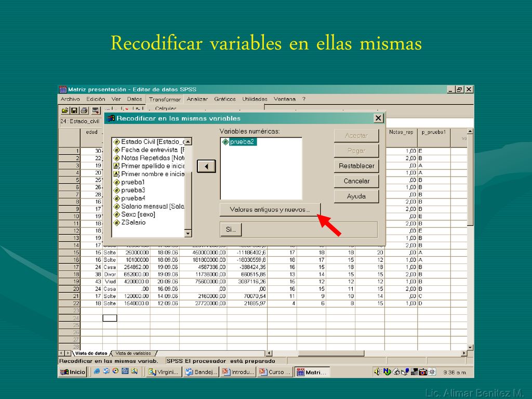Screen dimensions: 532x399
Task: Click Matri... SPSS taskbar button
Action: 312,372
